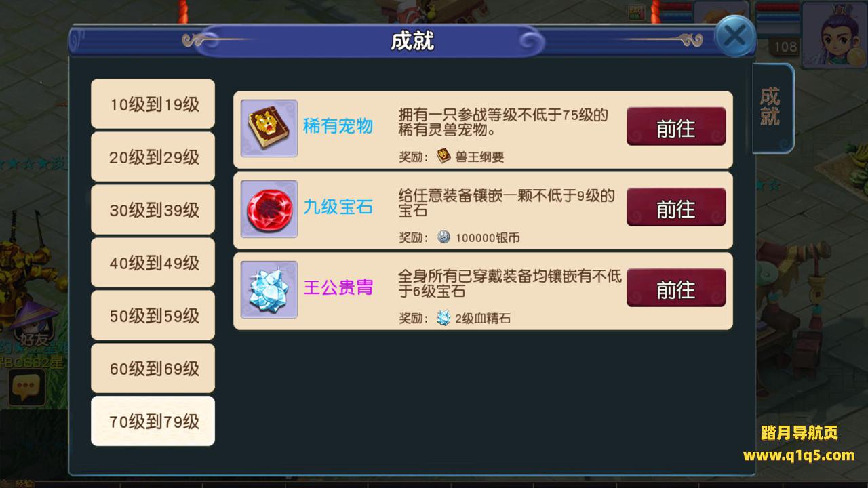The image size is (868, 488).
Task: Select the 10级到19级 level tab
Action: pos(153,104)
